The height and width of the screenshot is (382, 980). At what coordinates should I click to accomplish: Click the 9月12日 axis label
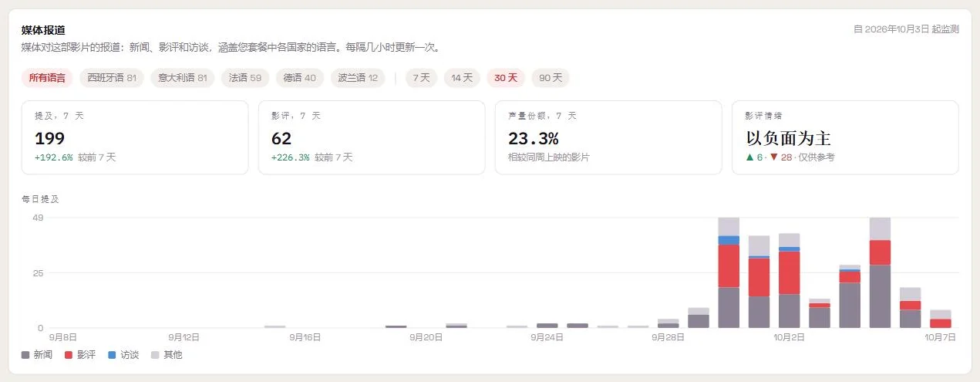click(x=184, y=337)
